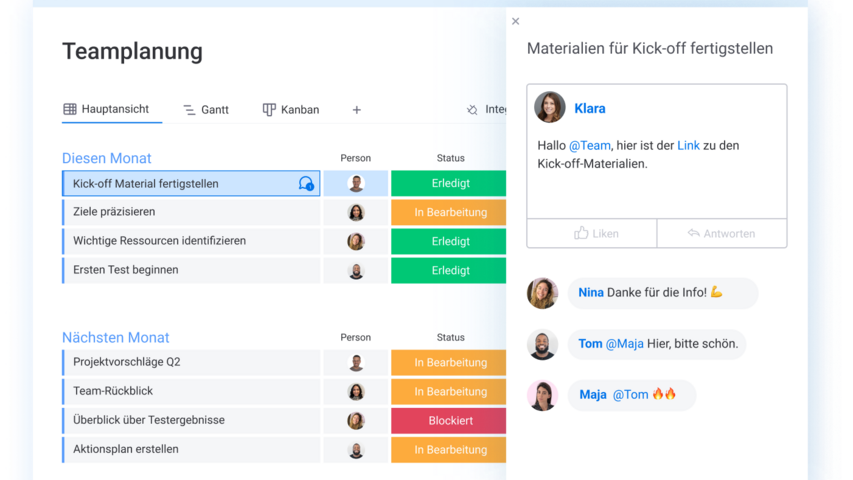Close the update panel with X
This screenshot has width=853, height=480.
[516, 21]
